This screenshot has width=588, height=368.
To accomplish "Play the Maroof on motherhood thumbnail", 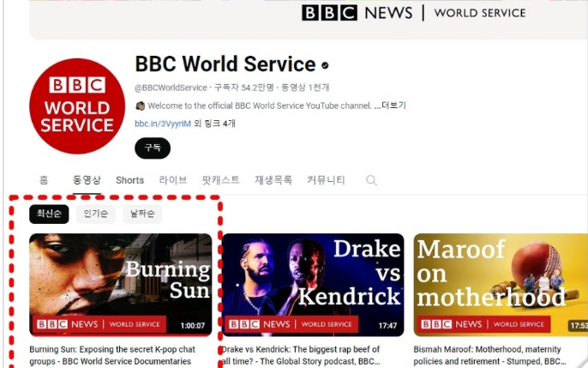I will tap(501, 285).
